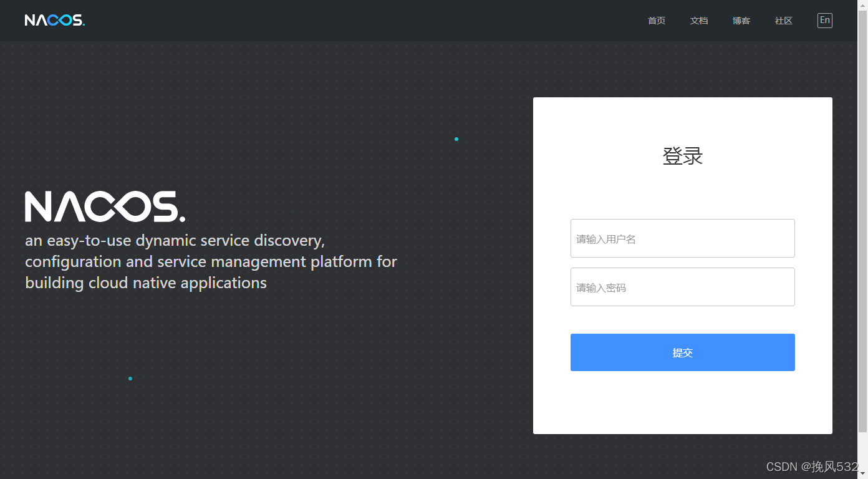868x479 pixels.
Task: Click the NACOS logo in the header
Action: [55, 20]
